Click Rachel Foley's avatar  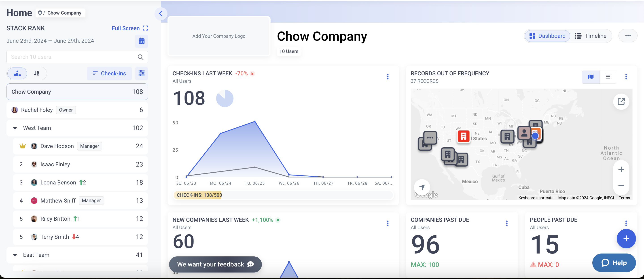15,110
